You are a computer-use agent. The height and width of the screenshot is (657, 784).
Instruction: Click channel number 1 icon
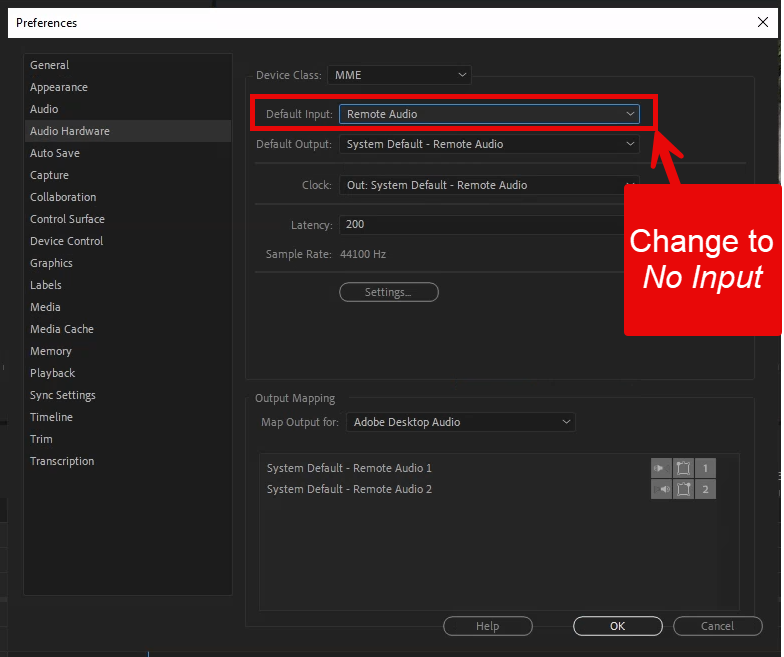tap(705, 468)
